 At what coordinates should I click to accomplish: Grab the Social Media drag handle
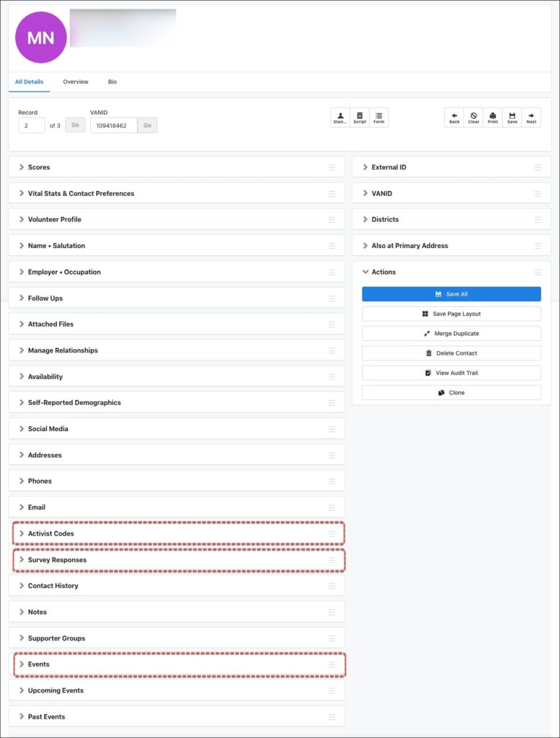tap(332, 430)
